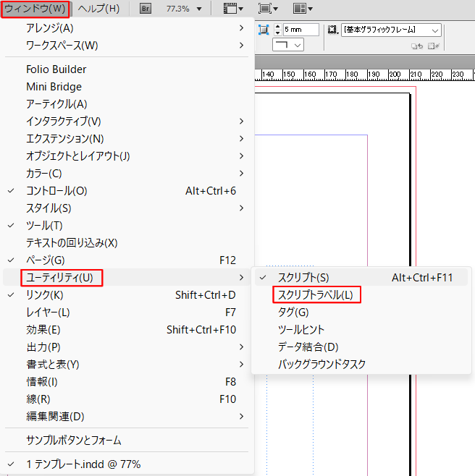Open the arrange documents icon menu
The image size is (475, 476).
[x=303, y=9]
